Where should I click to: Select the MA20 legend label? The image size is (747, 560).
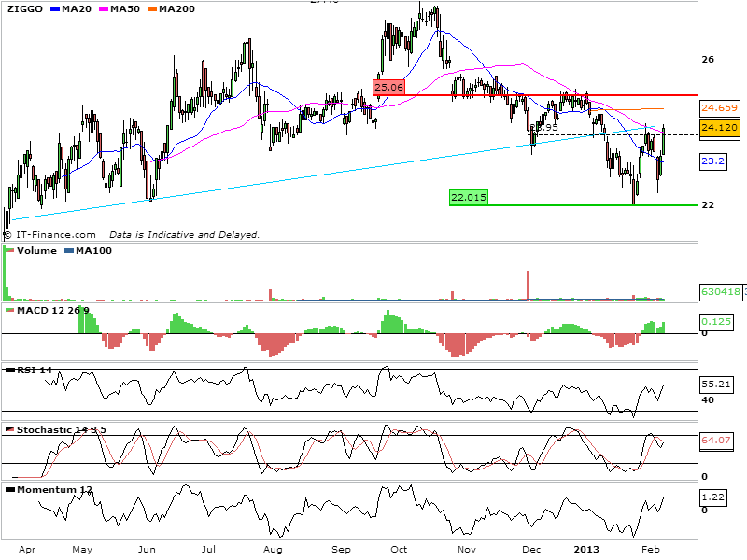point(77,8)
